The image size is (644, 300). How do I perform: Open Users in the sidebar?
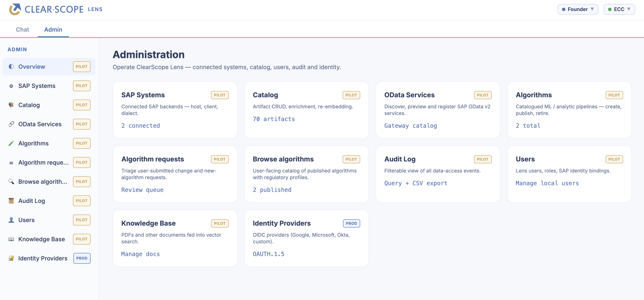[49, 220]
